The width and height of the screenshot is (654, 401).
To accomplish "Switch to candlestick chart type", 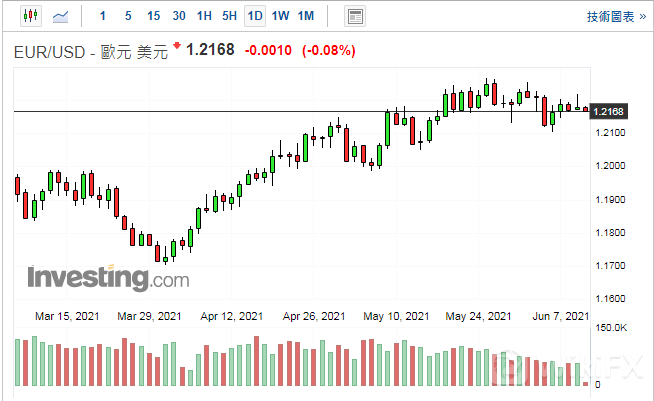I will pos(29,16).
